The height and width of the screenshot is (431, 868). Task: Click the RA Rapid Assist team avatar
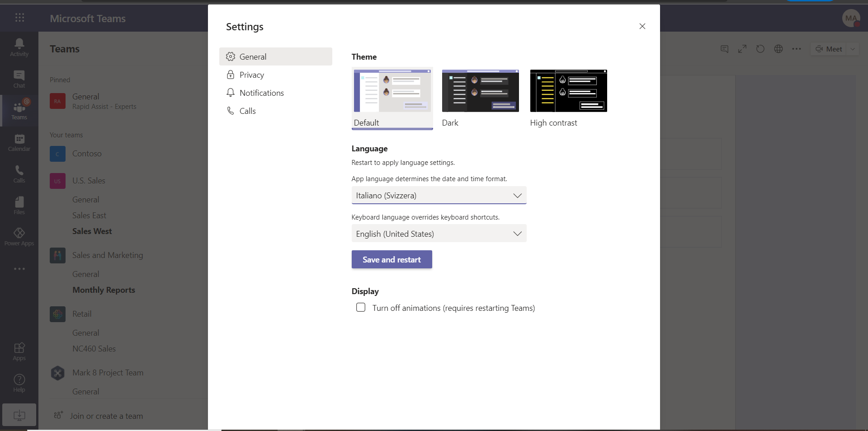coord(57,101)
